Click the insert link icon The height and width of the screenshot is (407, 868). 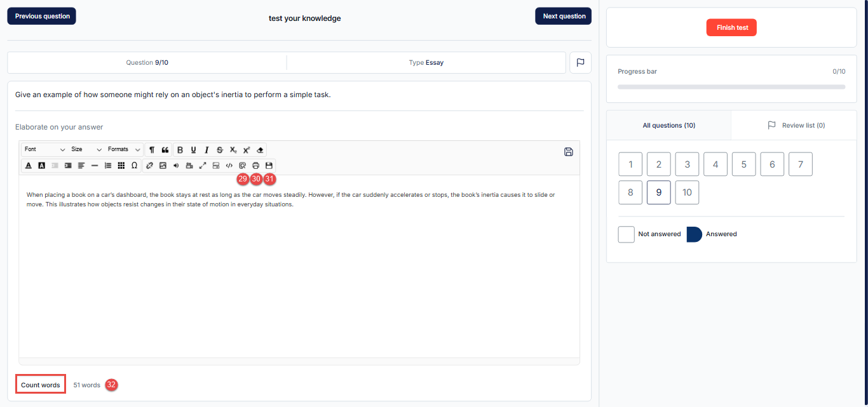tap(149, 166)
